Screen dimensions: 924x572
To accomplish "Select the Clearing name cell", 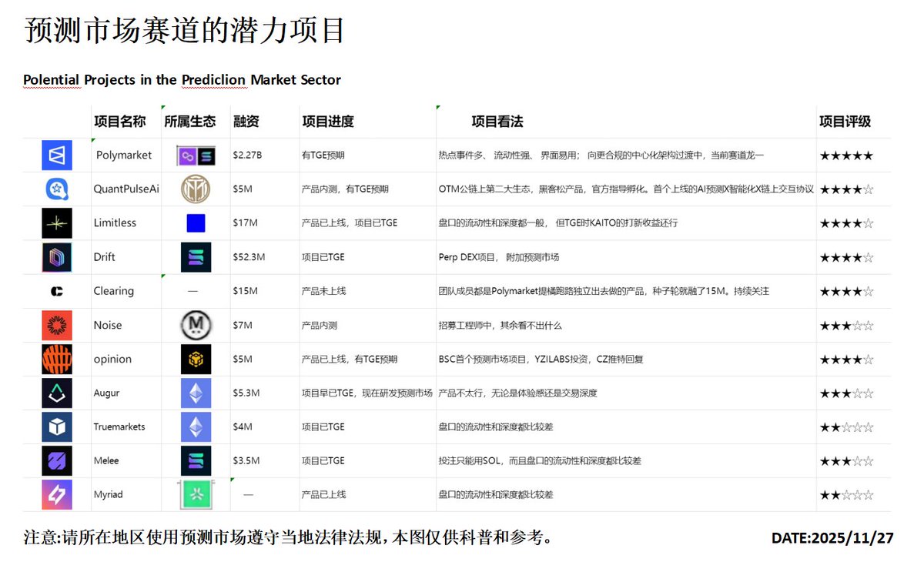I will coord(126,291).
